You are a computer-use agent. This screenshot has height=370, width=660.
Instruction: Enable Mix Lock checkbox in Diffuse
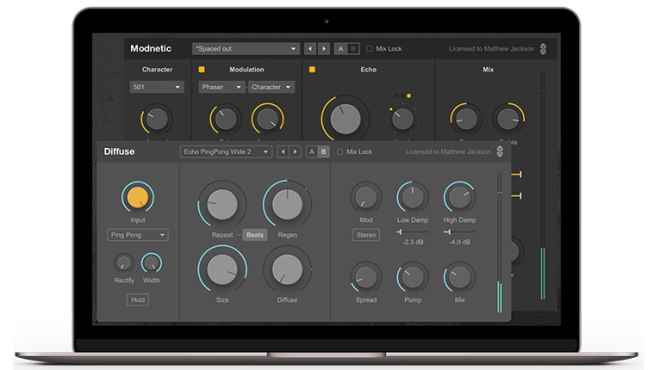340,152
